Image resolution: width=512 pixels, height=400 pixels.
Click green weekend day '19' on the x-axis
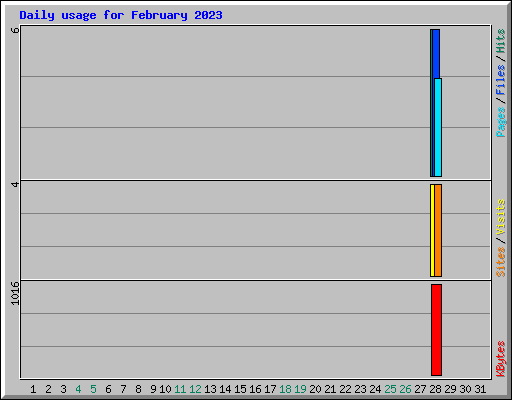[300, 389]
